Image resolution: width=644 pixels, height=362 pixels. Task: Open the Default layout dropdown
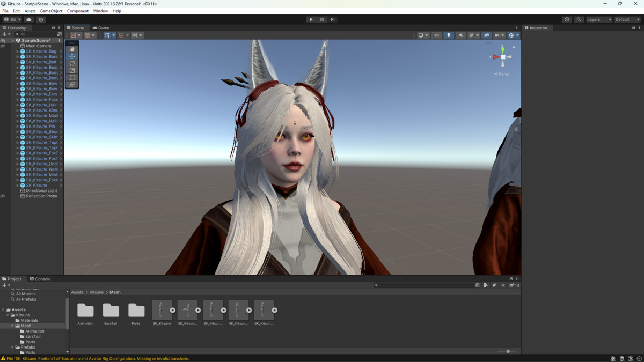point(627,19)
